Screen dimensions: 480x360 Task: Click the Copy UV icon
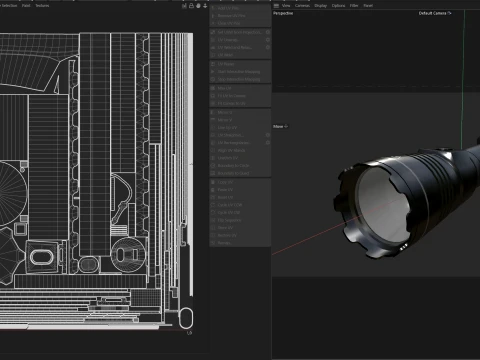pos(213,182)
